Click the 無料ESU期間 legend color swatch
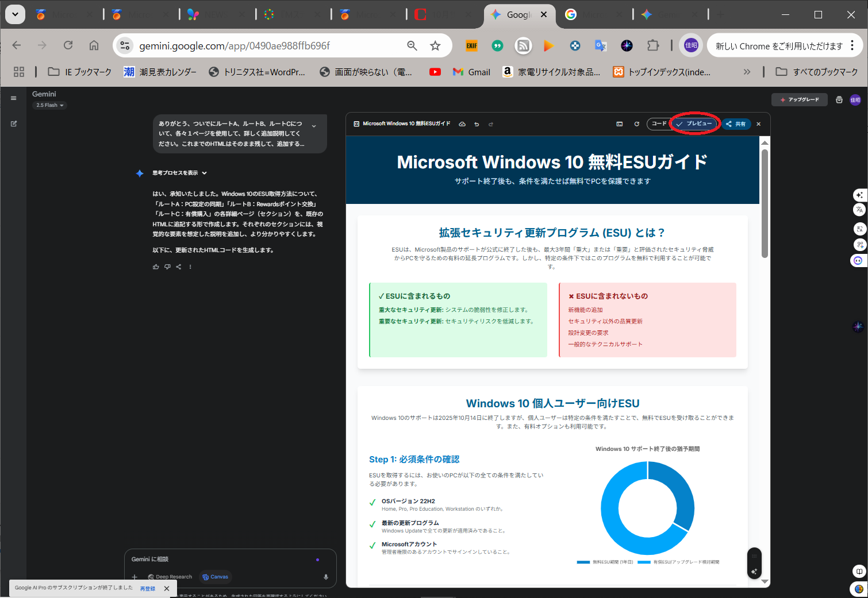The width and height of the screenshot is (868, 598). coord(583,562)
